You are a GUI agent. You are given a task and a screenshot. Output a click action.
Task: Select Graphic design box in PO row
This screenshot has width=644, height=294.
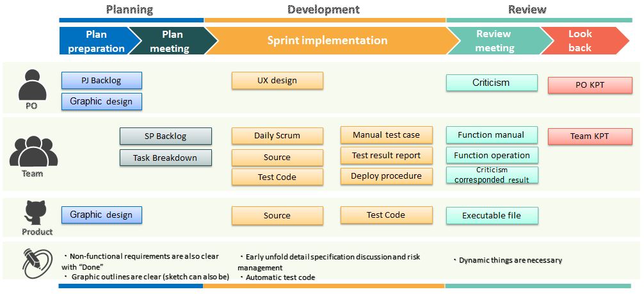(101, 102)
